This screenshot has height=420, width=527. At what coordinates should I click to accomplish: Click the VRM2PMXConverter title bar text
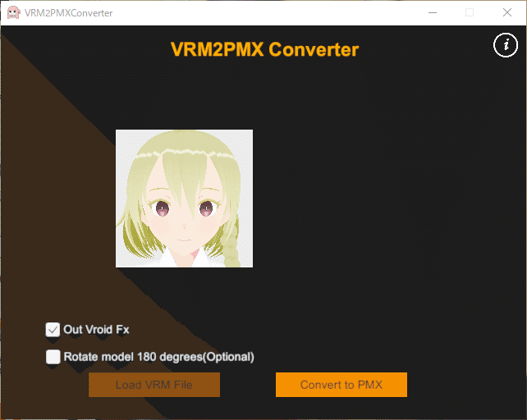pyautogui.click(x=69, y=13)
